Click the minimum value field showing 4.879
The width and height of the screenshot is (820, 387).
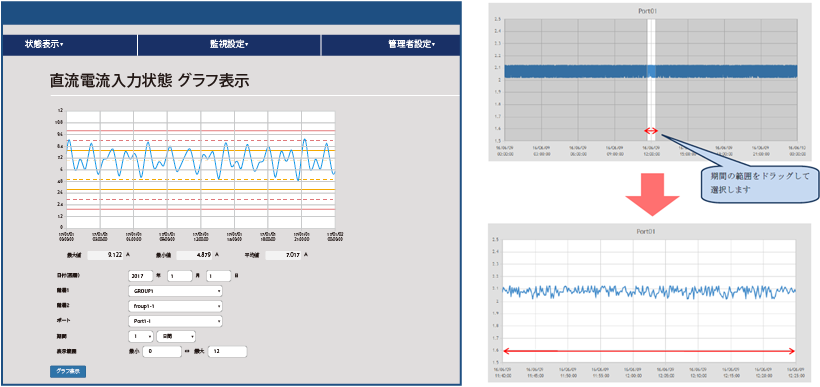tap(195, 255)
